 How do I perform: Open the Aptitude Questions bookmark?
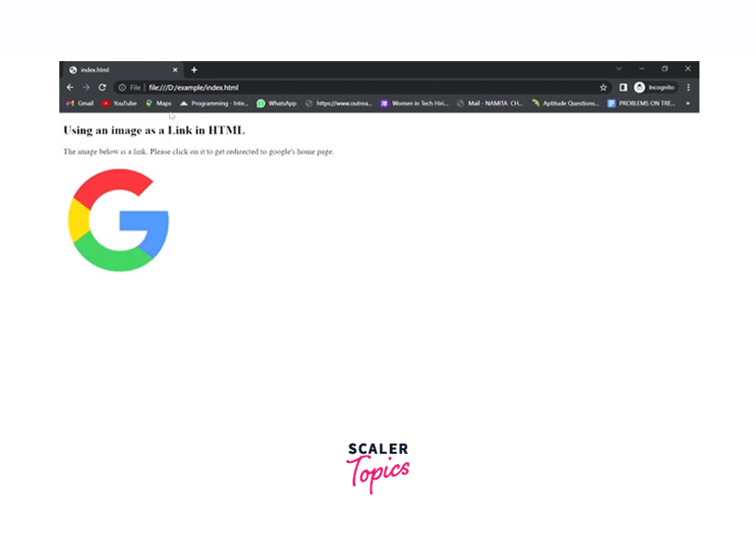click(x=565, y=103)
